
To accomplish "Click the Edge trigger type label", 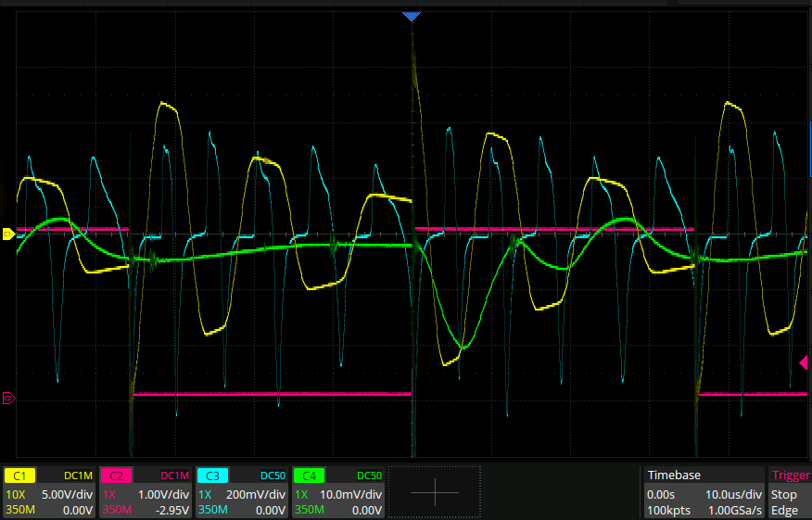I will point(784,510).
